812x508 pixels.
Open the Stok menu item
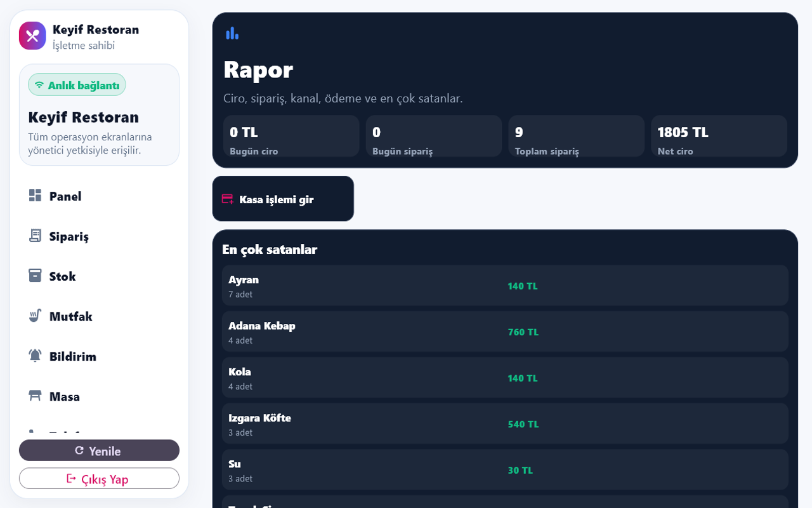pos(99,276)
